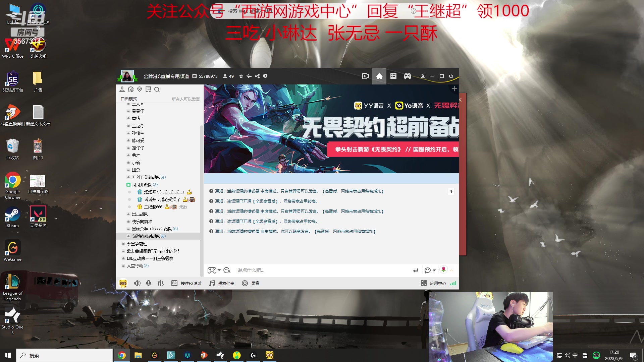Screen dimensions: 644x362
Task: Open the audio mixer settings icon
Action: point(161,283)
